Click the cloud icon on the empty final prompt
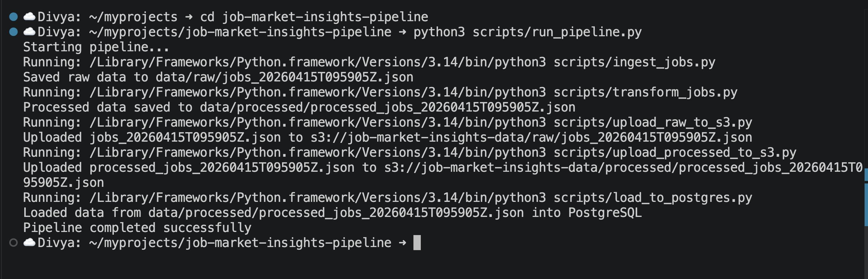 (29, 242)
